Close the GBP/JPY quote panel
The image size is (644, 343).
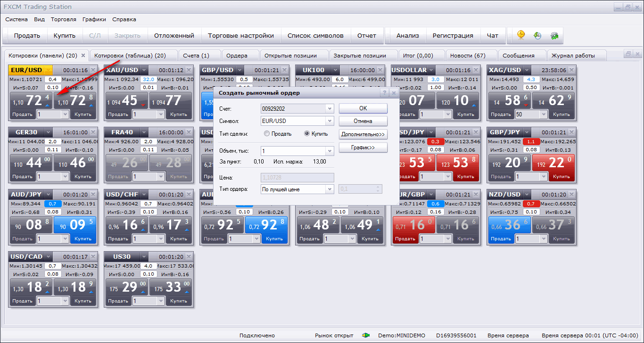[571, 132]
